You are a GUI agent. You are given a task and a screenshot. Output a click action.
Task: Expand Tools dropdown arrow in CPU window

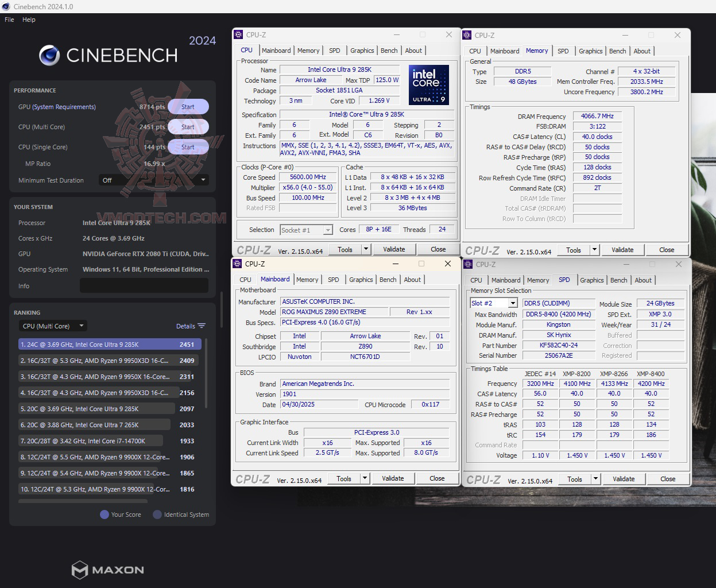(366, 249)
